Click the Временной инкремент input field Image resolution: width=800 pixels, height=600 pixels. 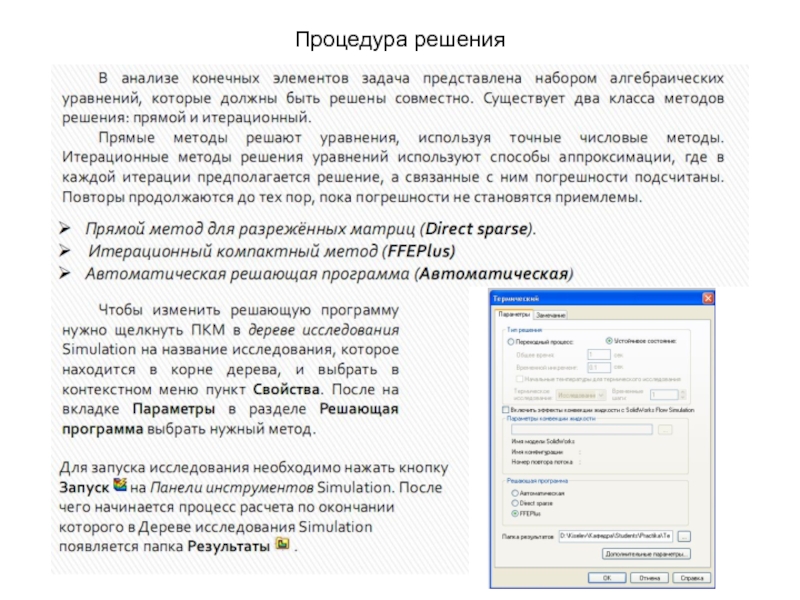point(599,367)
